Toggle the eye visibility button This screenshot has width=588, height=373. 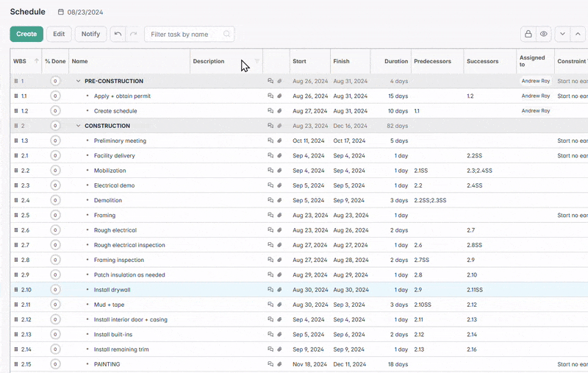(x=544, y=34)
